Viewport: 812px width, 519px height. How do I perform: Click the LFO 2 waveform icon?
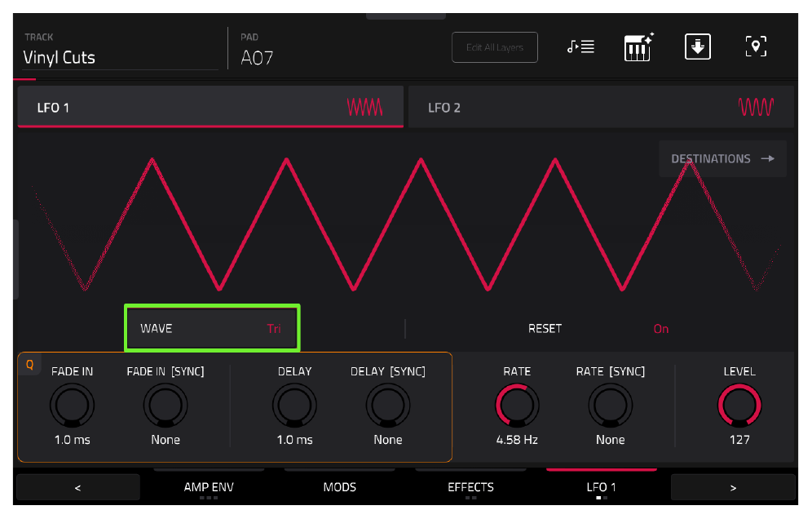756,108
